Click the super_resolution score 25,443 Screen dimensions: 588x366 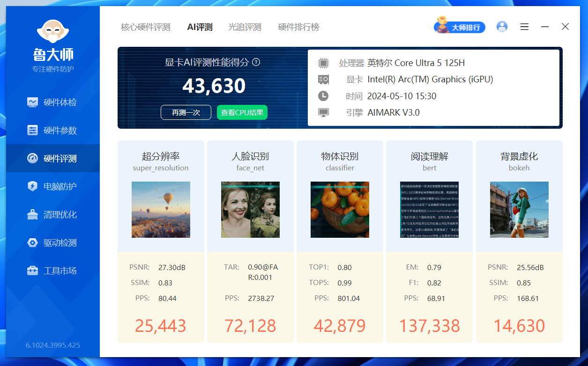(161, 326)
